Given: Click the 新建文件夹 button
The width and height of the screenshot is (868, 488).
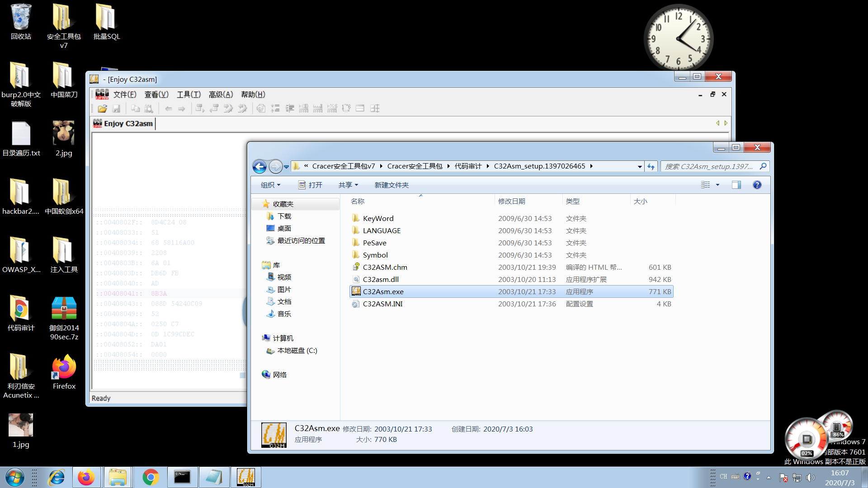Looking at the screenshot, I should pos(392,185).
